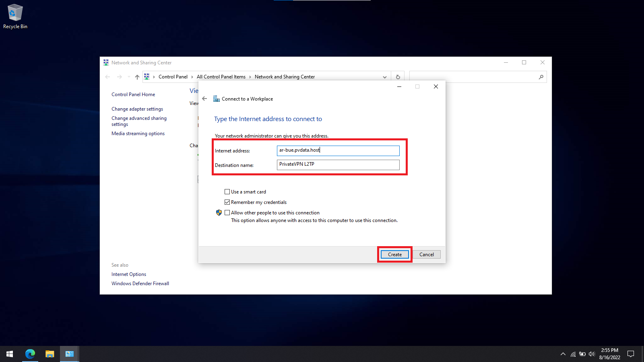The height and width of the screenshot is (362, 644).
Task: Open Microsoft Edge from the taskbar
Action: (x=30, y=354)
